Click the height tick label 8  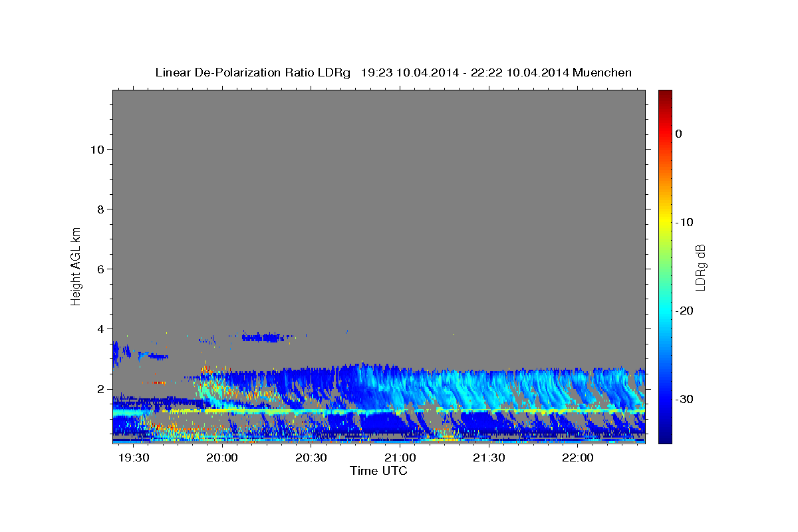[x=100, y=209]
